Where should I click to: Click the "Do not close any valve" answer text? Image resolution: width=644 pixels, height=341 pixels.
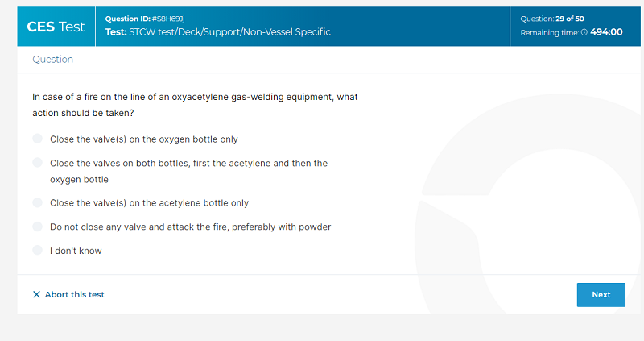point(191,227)
